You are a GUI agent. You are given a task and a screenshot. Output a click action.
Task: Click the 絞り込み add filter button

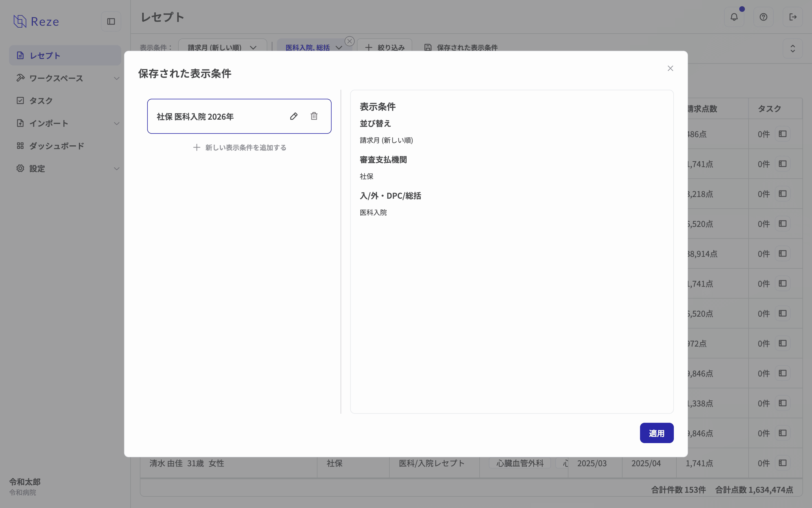click(385, 47)
